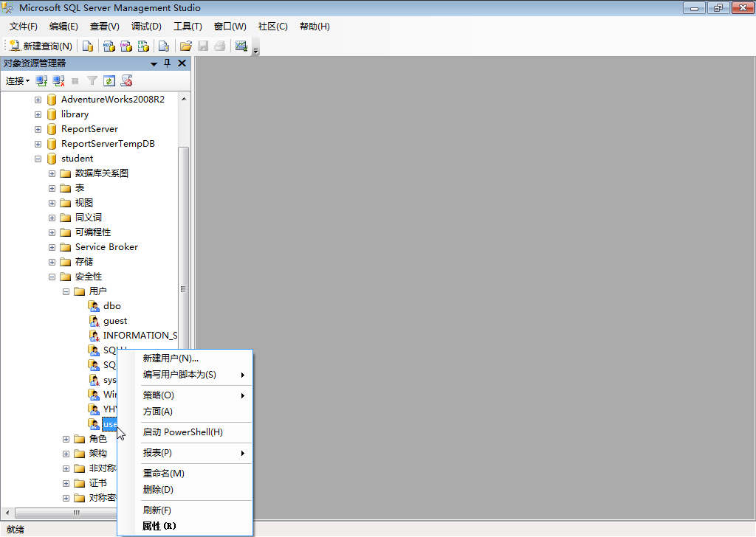The height and width of the screenshot is (537, 756).
Task: Open the 文件(F) menu
Action: [x=23, y=27]
